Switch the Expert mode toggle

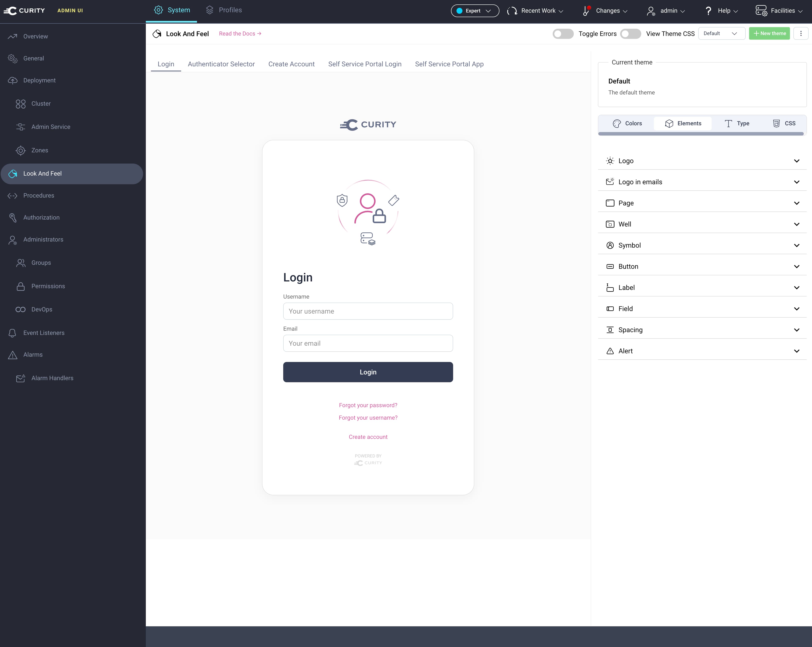pyautogui.click(x=474, y=11)
